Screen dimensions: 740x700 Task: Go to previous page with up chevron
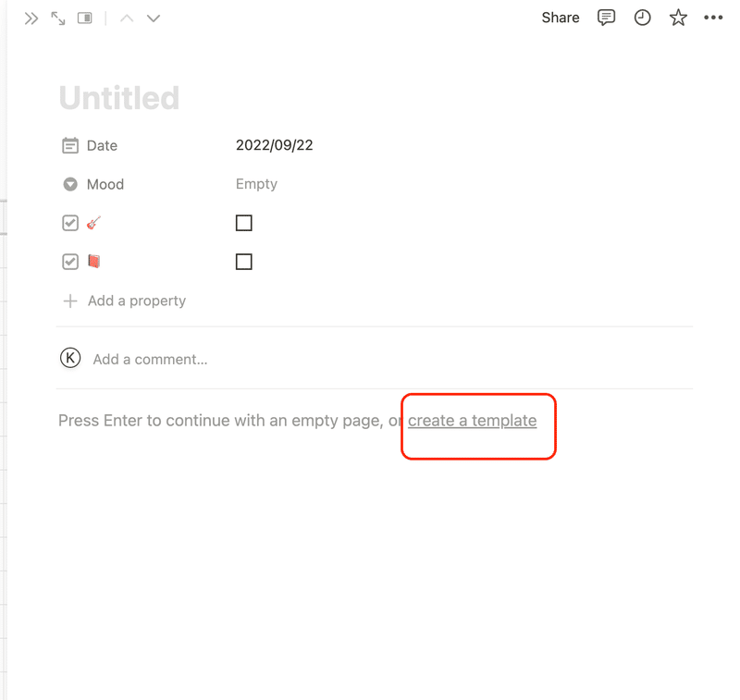pyautogui.click(x=127, y=18)
